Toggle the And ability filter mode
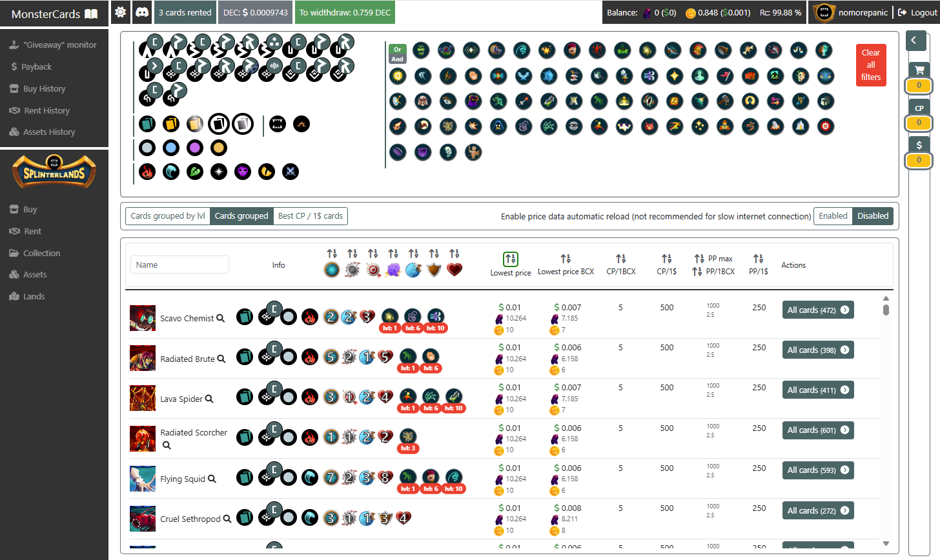This screenshot has height=560, width=940. click(x=398, y=59)
